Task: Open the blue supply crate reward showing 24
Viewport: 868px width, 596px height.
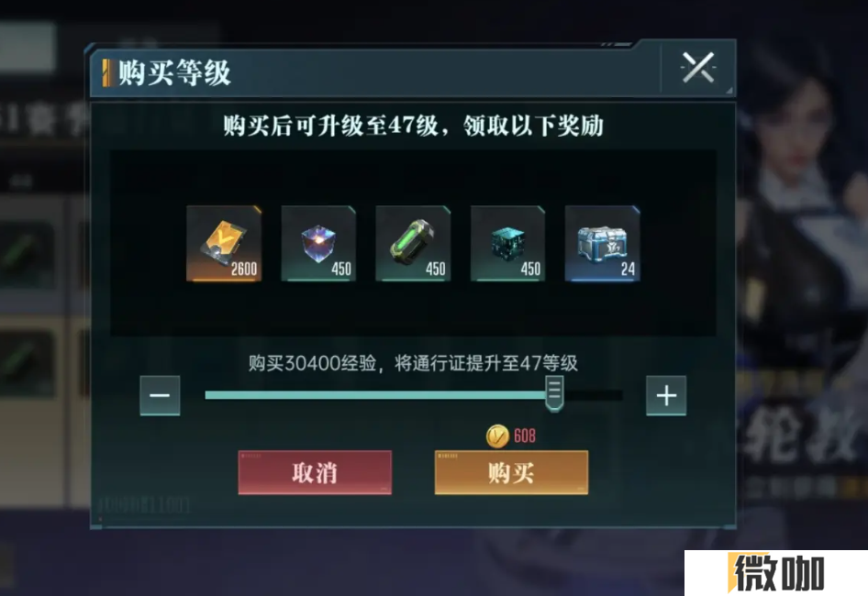Action: click(602, 244)
